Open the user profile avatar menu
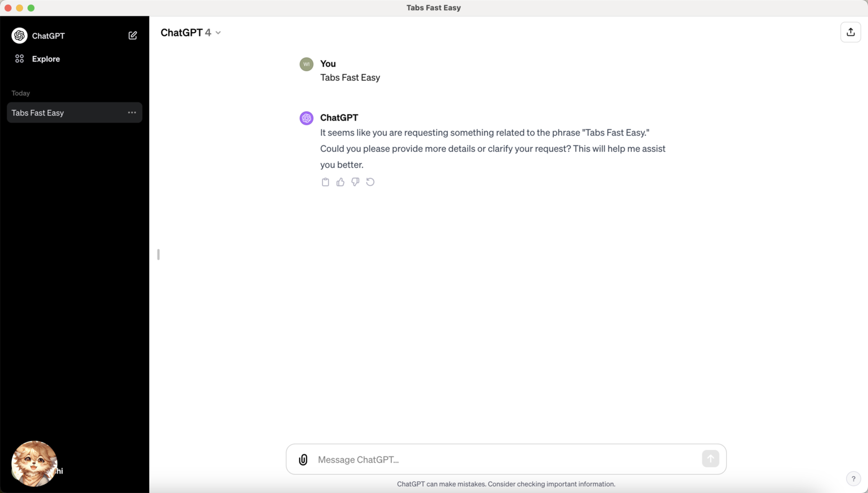868x493 pixels. pos(34,464)
